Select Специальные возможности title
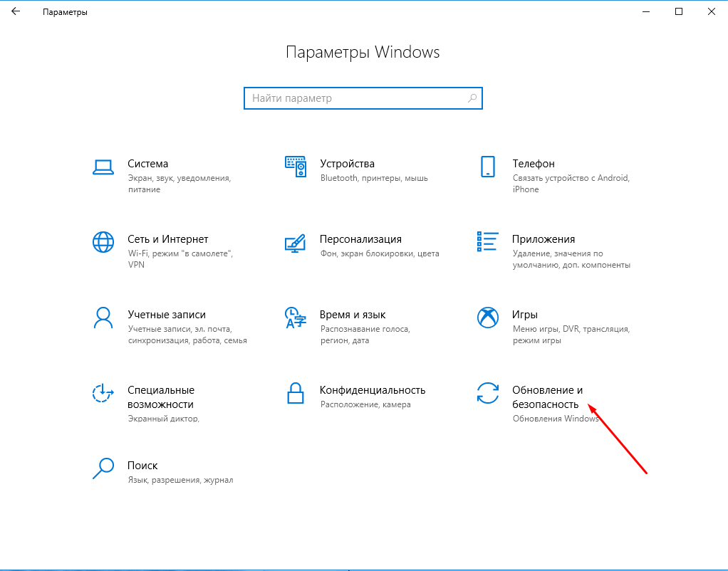728x571 pixels. [x=161, y=397]
